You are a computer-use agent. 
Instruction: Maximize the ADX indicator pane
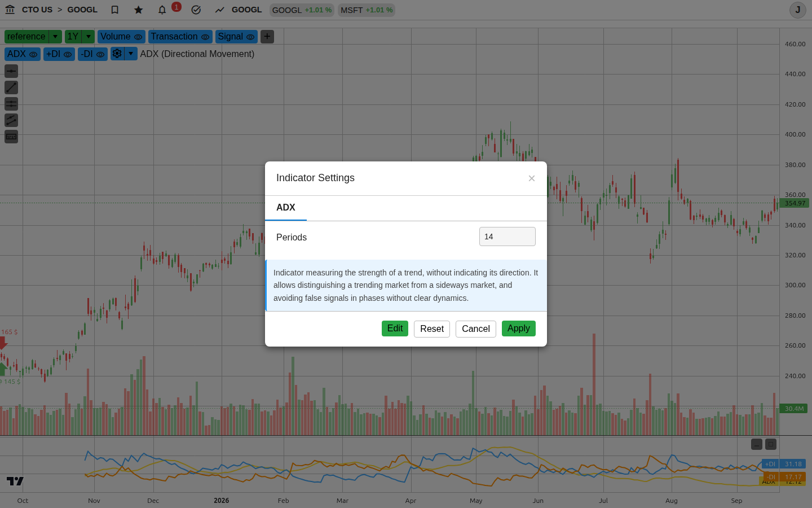pyautogui.click(x=771, y=444)
